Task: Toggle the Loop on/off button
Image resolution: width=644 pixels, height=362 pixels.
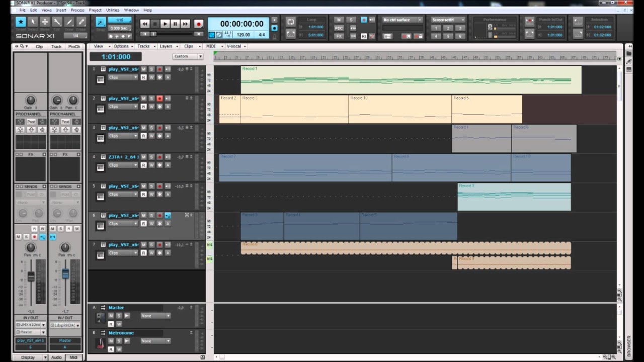Action: pos(290,22)
